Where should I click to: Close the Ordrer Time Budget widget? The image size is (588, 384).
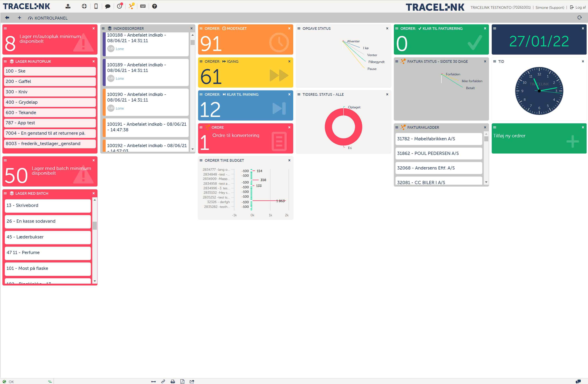click(x=289, y=160)
